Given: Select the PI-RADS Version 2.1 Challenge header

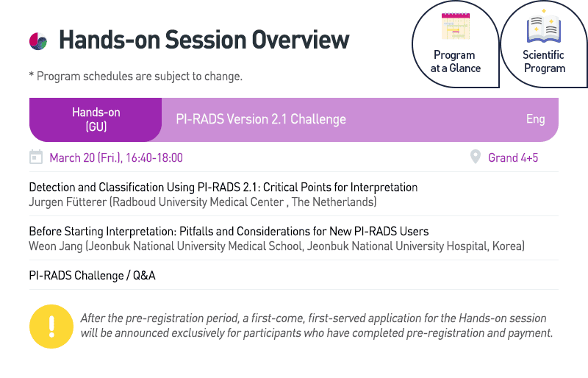Looking at the screenshot, I should (261, 119).
